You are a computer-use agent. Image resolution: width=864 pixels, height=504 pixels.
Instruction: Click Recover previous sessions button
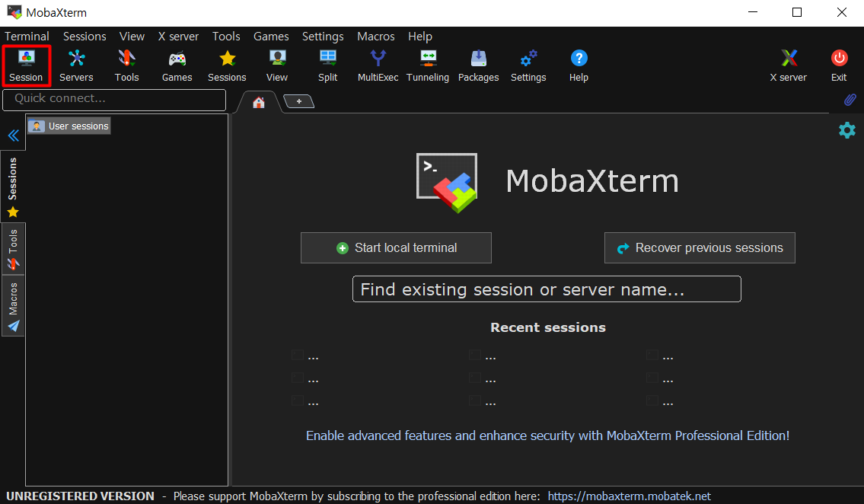click(700, 248)
